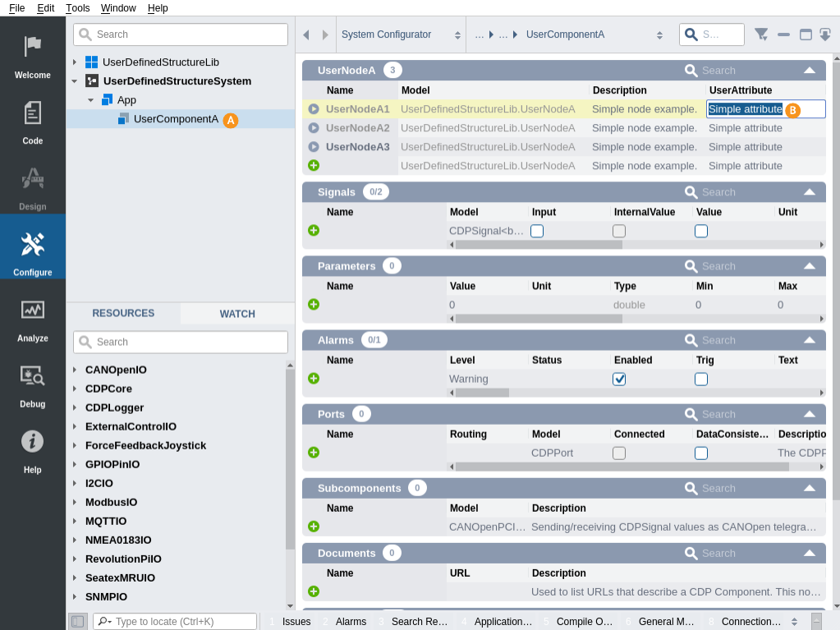840x630 pixels.
Task: Disable the Enabled checkbox in Alarms
Action: 619,379
